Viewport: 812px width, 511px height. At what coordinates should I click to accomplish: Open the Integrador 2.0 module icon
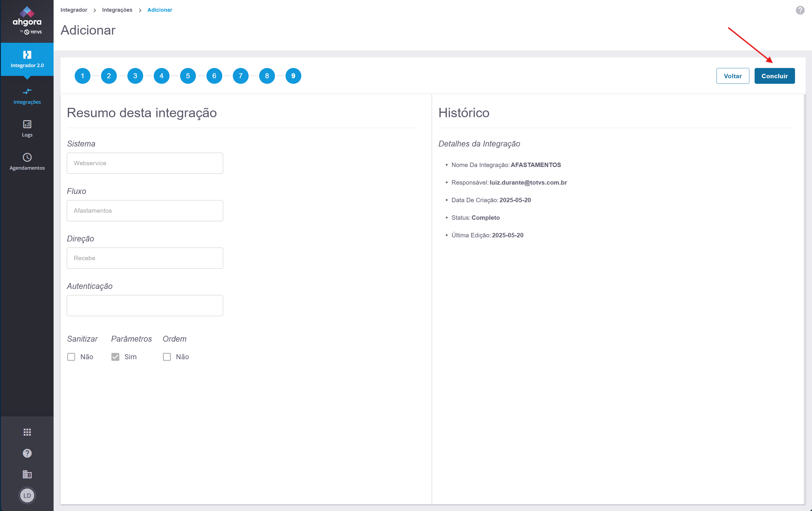click(x=27, y=55)
